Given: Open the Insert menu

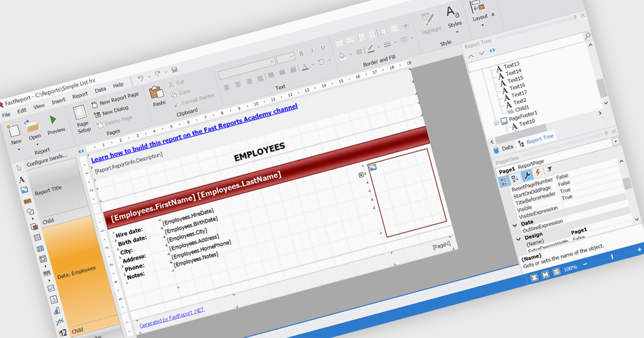Looking at the screenshot, I should coord(58,101).
